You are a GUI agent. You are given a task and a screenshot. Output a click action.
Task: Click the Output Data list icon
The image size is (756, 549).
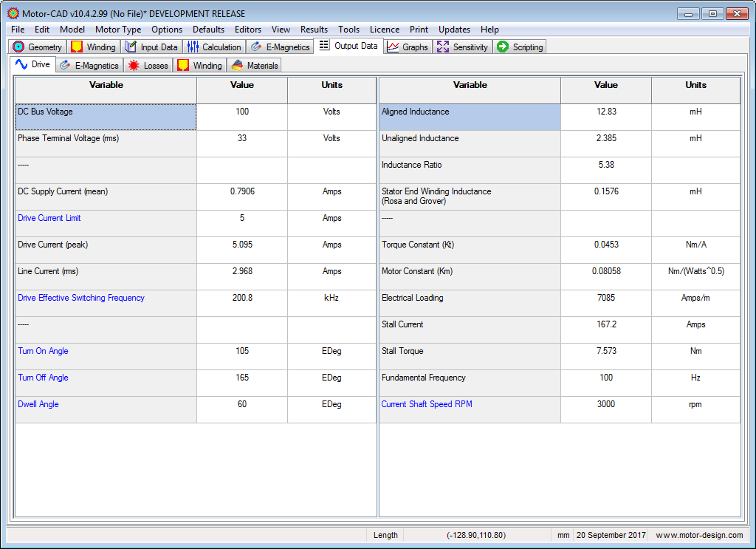324,45
